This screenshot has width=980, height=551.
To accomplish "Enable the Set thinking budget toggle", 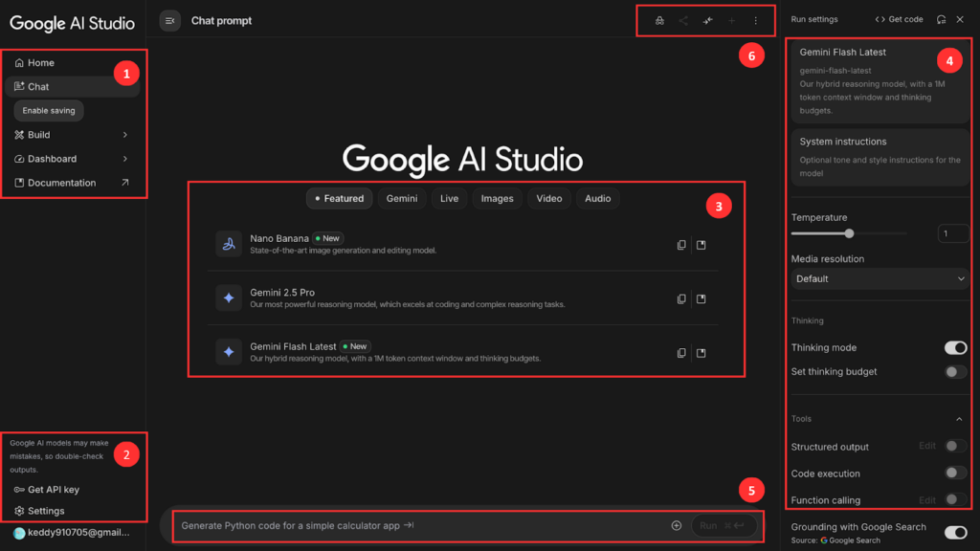I will tap(955, 372).
